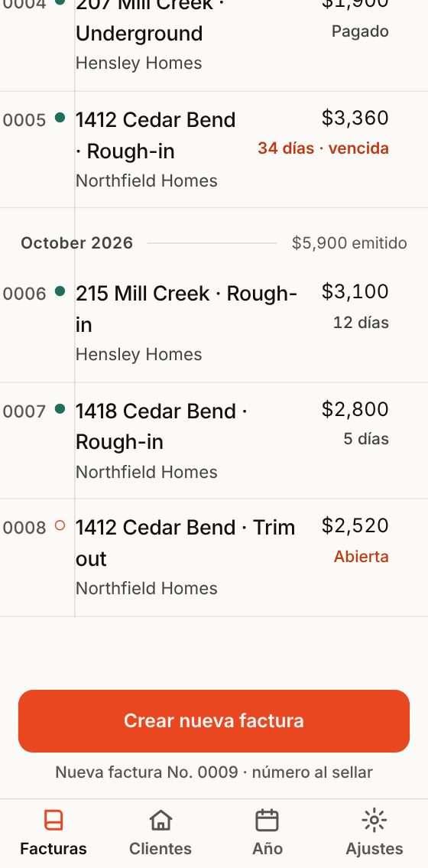Open invoice 1418 Cedar Bend · Rough-in
Screen dimensions: 428x868
tap(214, 441)
